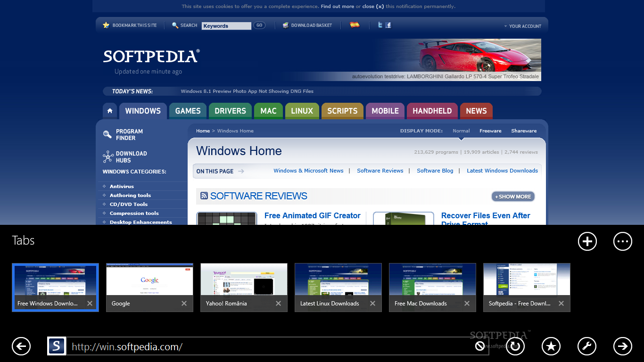Go forward using the forward arrow

(x=622, y=346)
